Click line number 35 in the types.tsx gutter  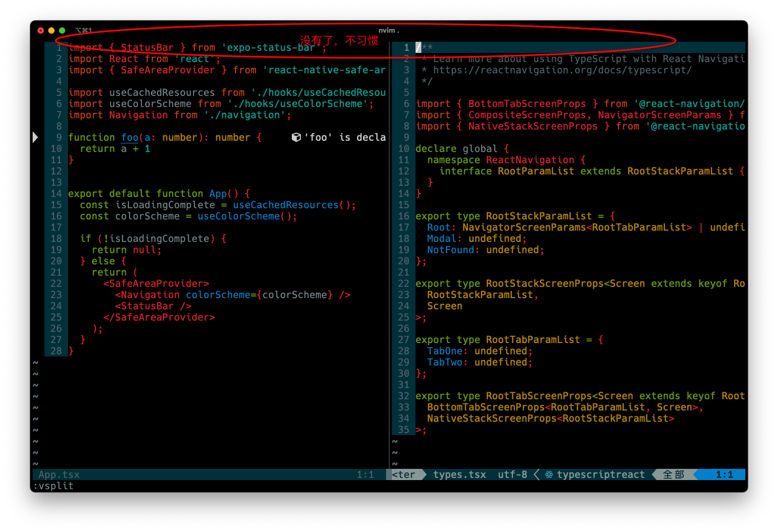click(x=404, y=430)
